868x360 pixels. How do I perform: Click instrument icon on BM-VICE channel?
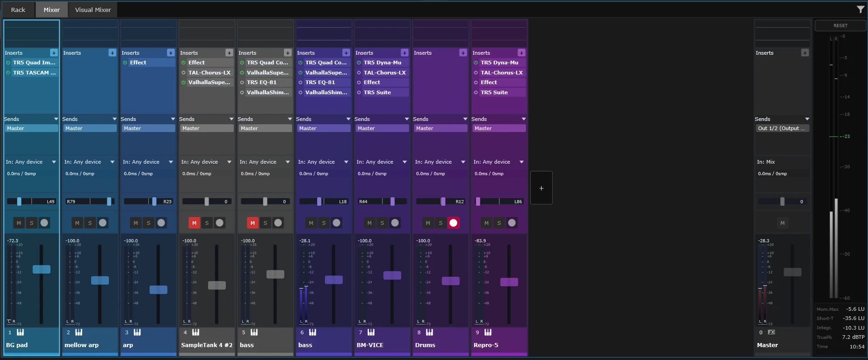click(x=371, y=332)
